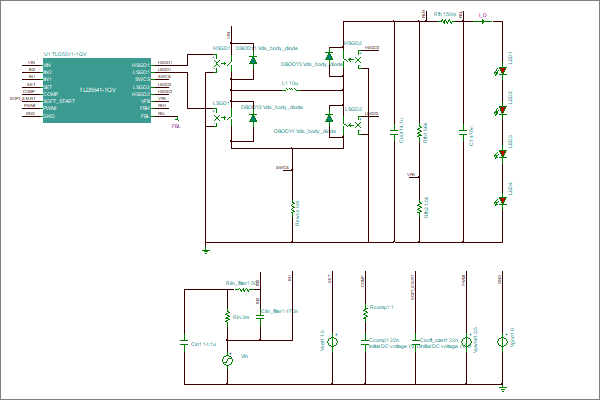Select the Vgnd1 voltage source symbol
The image size is (600, 400).
pos(502,341)
